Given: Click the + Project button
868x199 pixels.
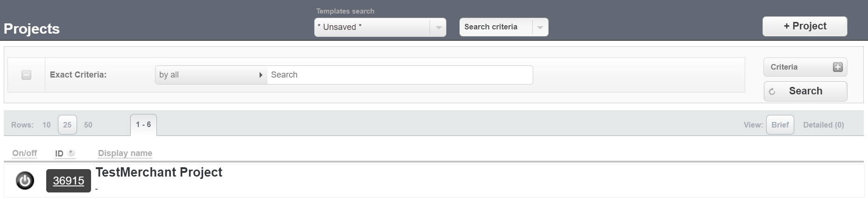Looking at the screenshot, I should (804, 27).
